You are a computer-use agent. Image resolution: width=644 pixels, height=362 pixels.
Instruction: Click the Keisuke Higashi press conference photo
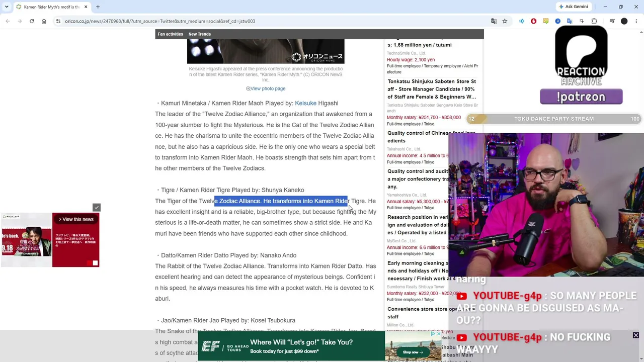coord(266,51)
